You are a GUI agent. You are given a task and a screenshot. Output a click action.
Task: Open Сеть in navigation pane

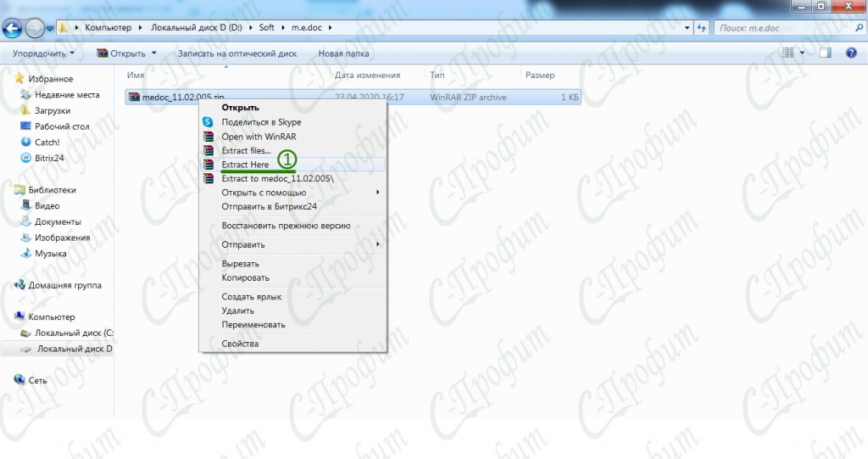[37, 380]
